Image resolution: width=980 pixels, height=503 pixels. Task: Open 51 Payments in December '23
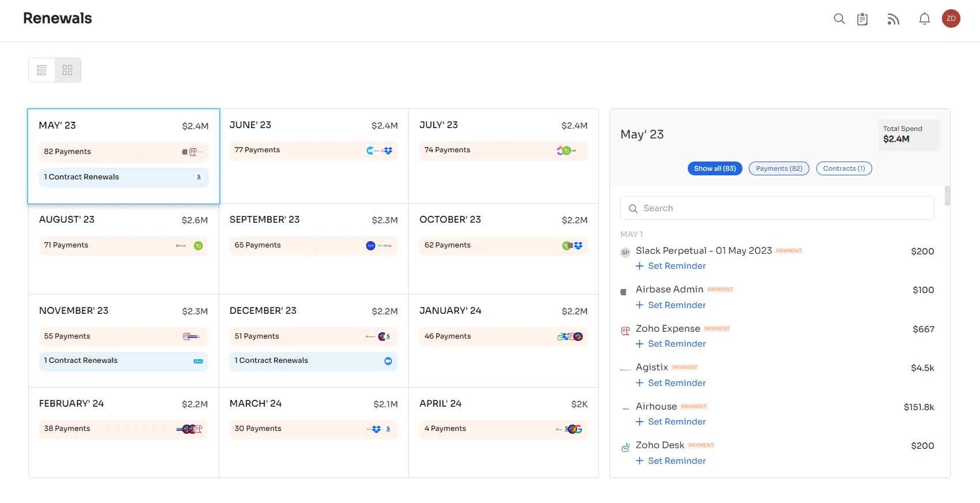[313, 336]
